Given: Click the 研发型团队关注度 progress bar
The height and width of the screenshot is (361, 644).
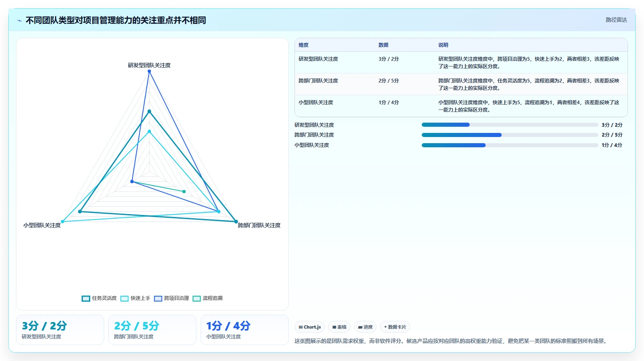Looking at the screenshot, I should coord(510,125).
